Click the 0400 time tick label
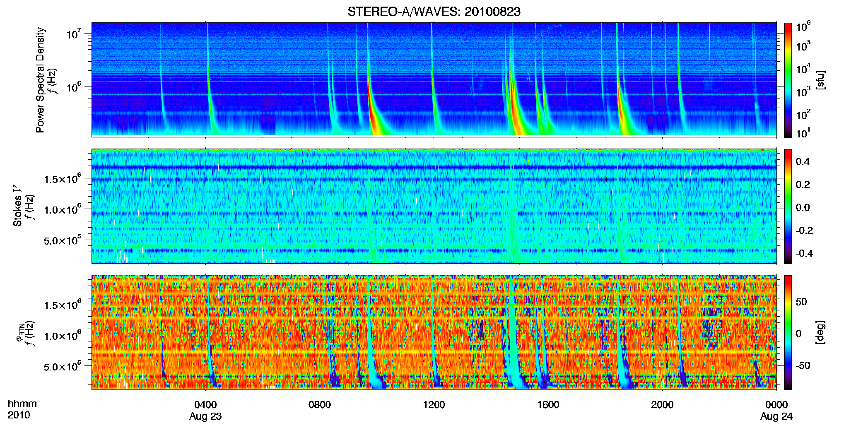 pos(205,404)
